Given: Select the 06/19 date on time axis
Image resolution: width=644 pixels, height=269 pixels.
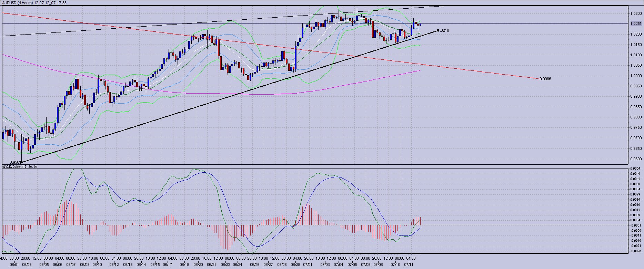Looking at the screenshot, I should tap(184, 265).
